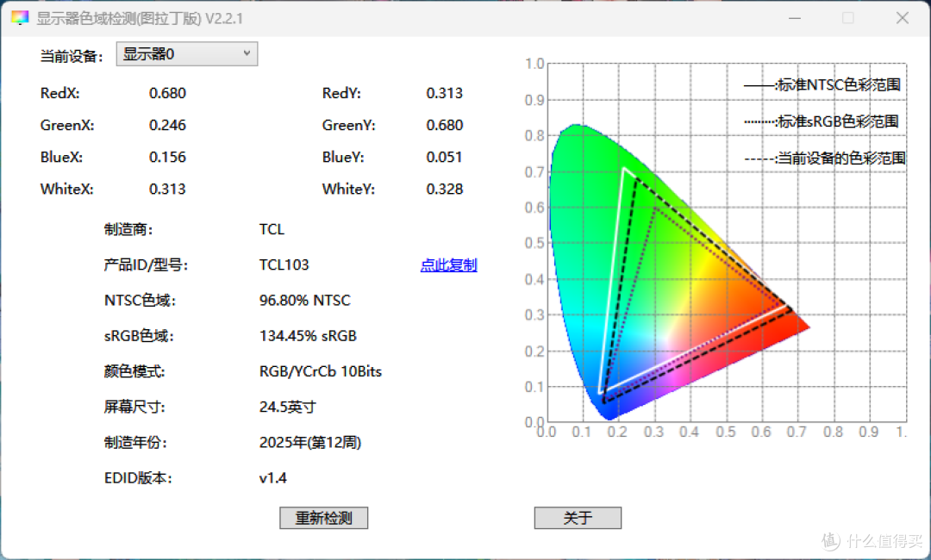Select the RedX value 0.680
931x560 pixels.
167,93
